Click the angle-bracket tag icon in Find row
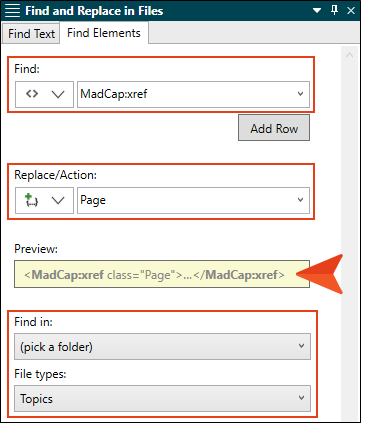Viewport: 373px width, 423px height. click(x=32, y=94)
